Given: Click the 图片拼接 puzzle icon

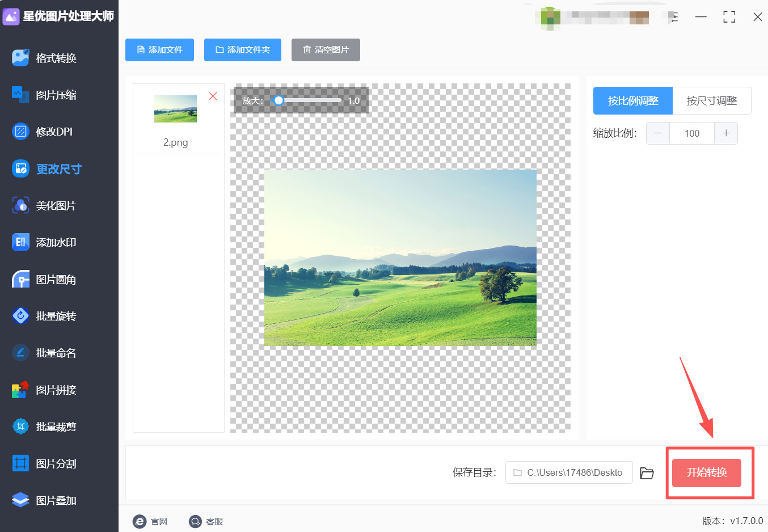Looking at the screenshot, I should pyautogui.click(x=20, y=390).
